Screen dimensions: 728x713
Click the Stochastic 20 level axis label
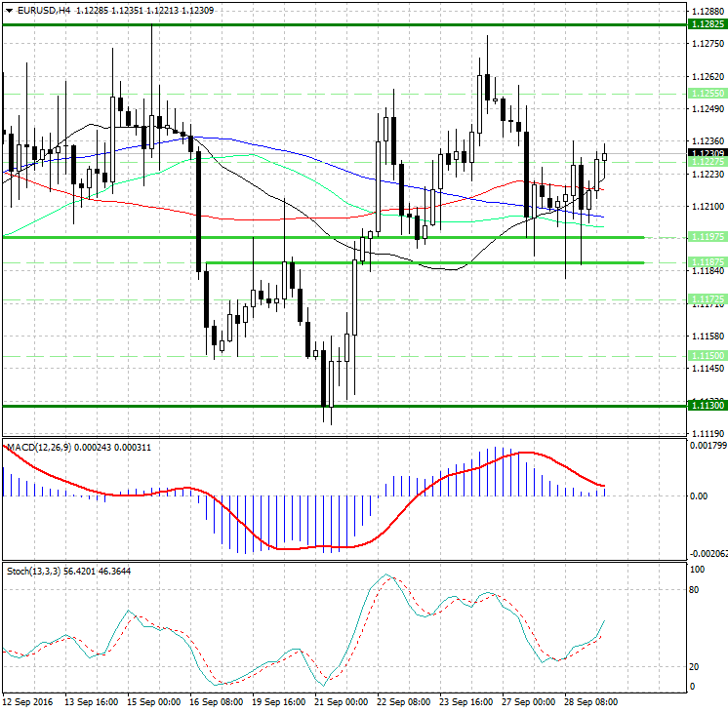tap(697, 666)
